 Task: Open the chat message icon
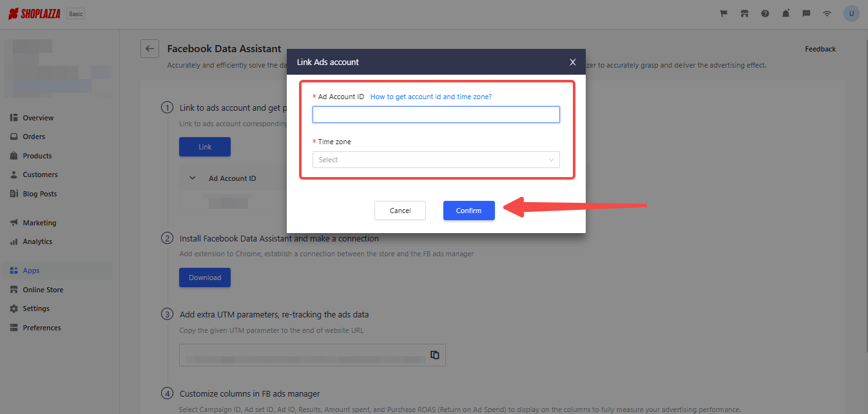click(x=806, y=14)
